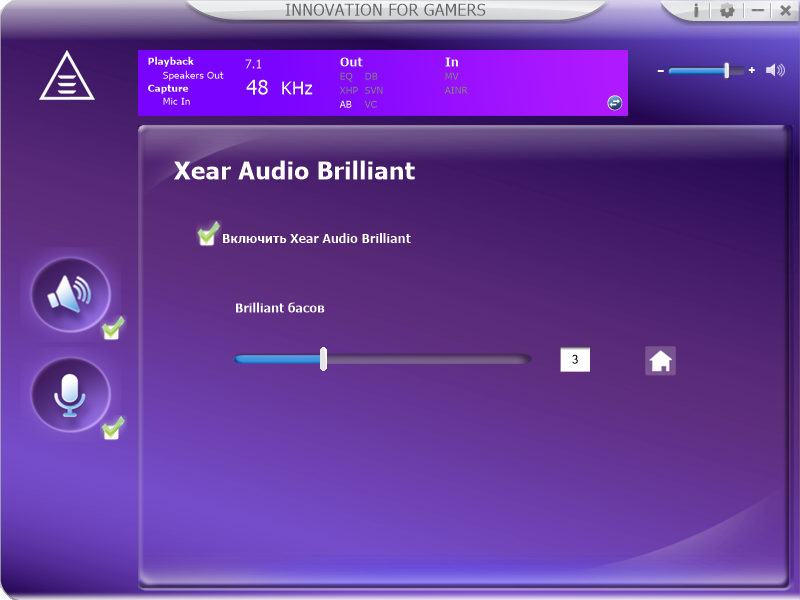Select MV in the In status panel

coord(452,77)
